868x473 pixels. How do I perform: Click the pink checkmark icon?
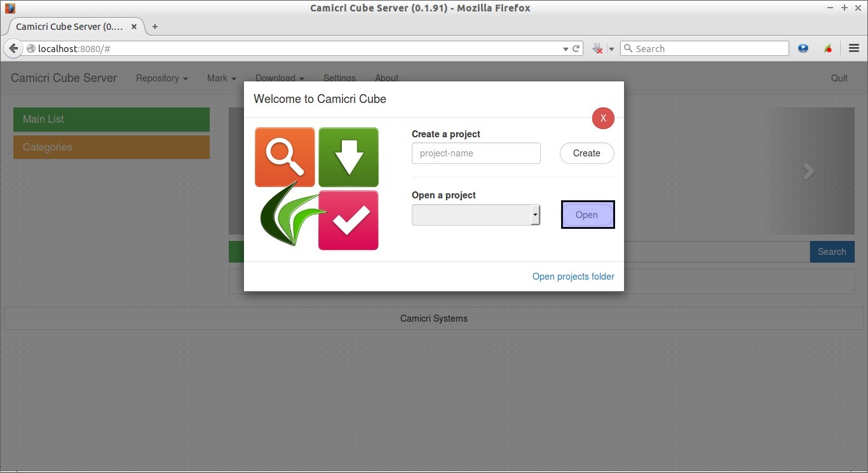tap(348, 220)
